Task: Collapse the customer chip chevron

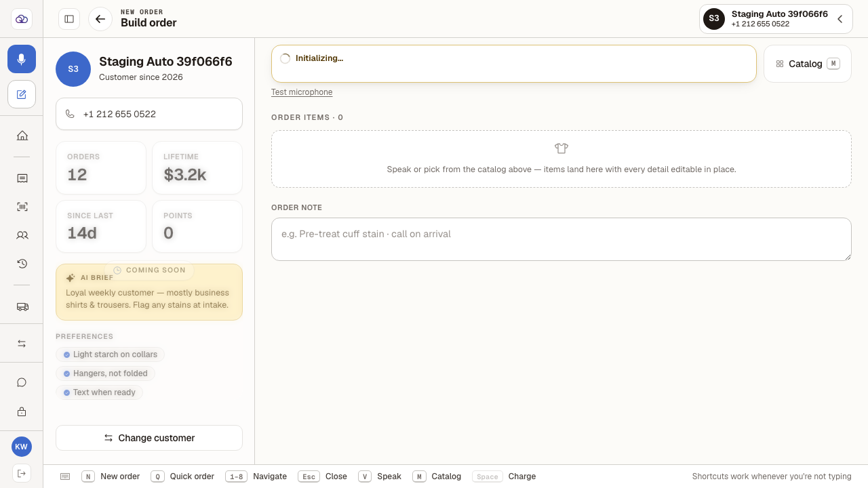Action: 840,19
